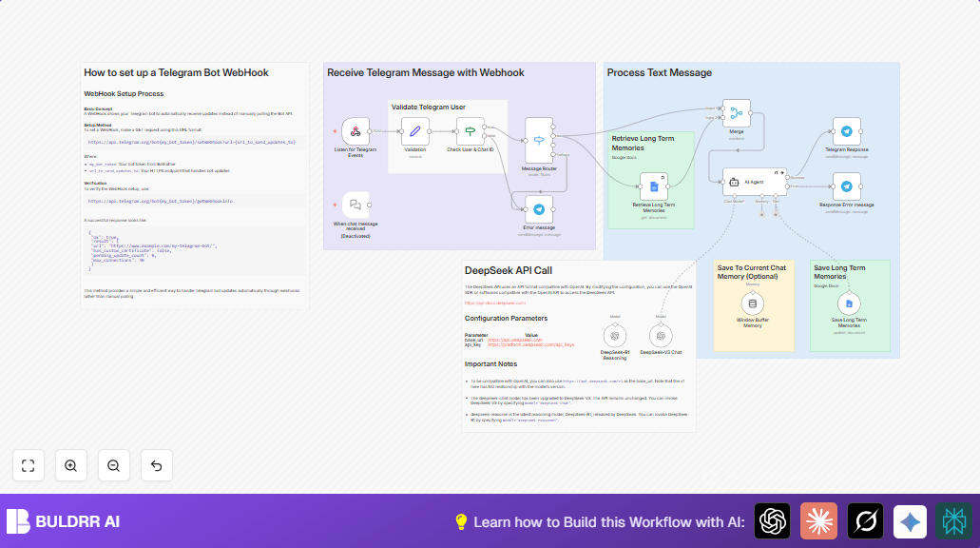Reset the canvas zoom

click(156, 465)
